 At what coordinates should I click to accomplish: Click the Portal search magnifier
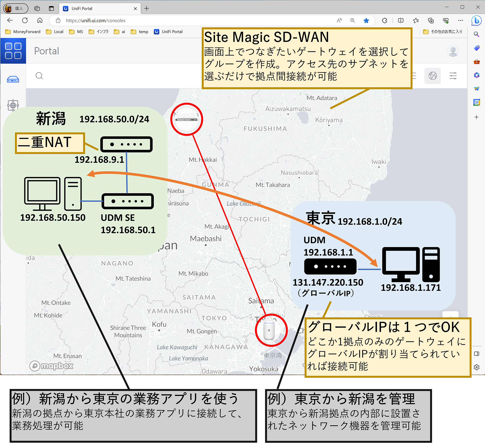[39, 76]
